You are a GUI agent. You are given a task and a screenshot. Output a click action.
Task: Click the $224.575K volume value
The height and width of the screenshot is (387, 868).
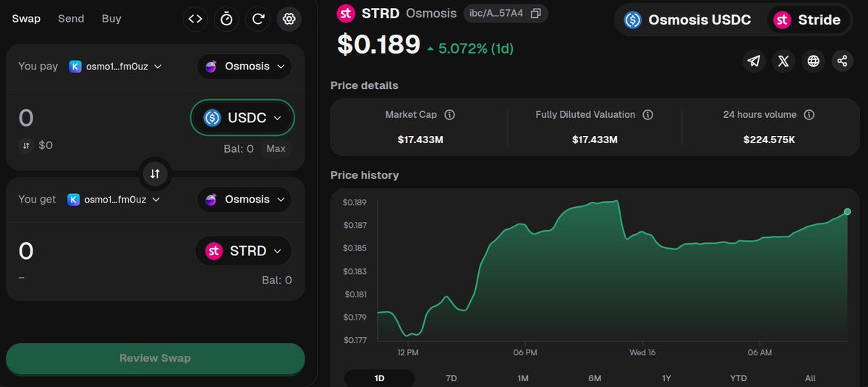pyautogui.click(x=769, y=140)
